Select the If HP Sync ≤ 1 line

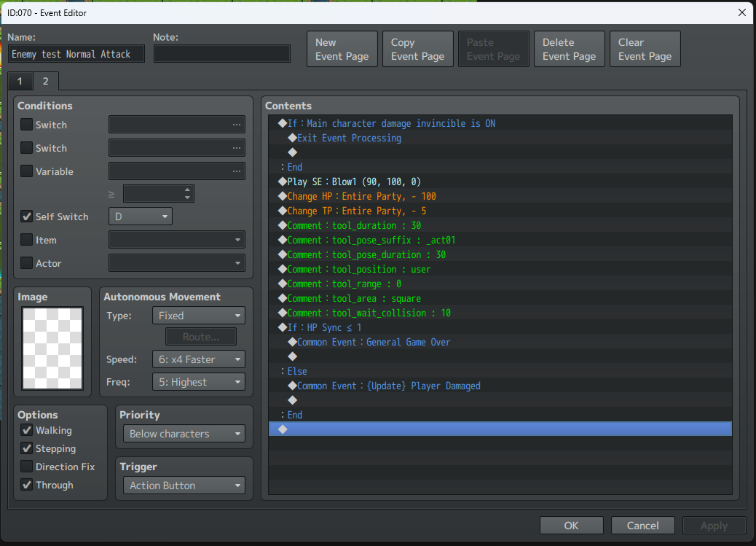(500, 327)
